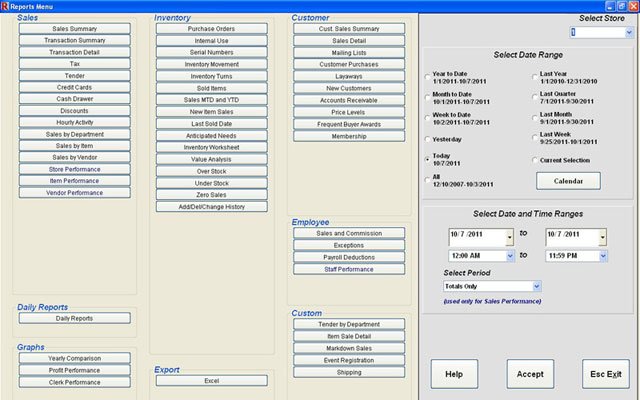Open the Select Store dropdown
640x400 pixels.
(x=628, y=32)
